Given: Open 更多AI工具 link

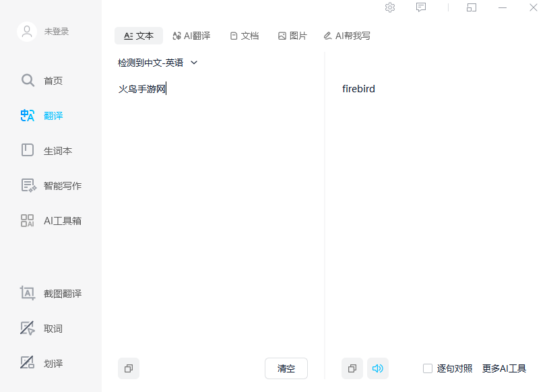Looking at the screenshot, I should [504, 368].
